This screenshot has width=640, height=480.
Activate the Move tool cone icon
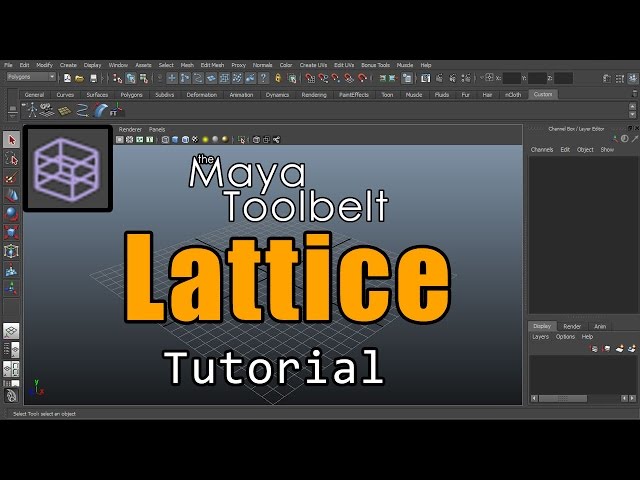tap(11, 196)
